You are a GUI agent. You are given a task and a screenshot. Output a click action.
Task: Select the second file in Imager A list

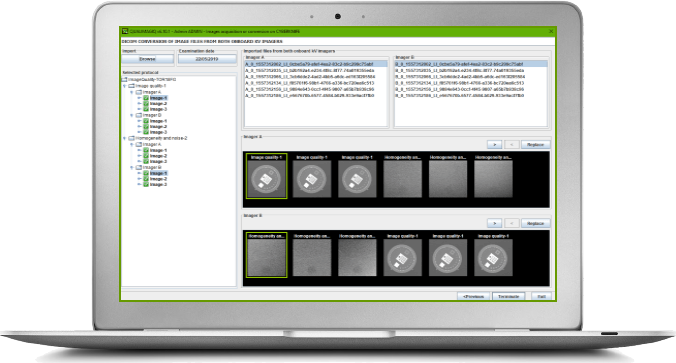point(310,70)
